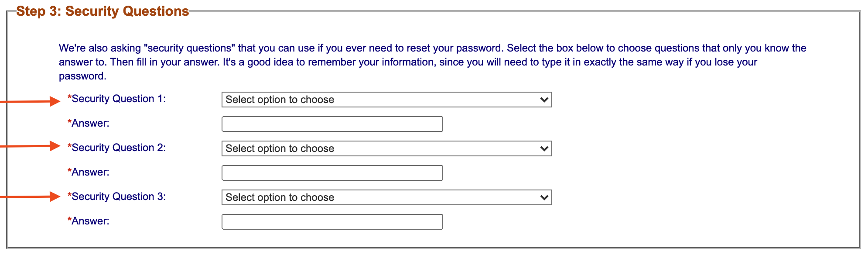
Task: Open the Security Question 2 dropdown
Action: point(386,148)
